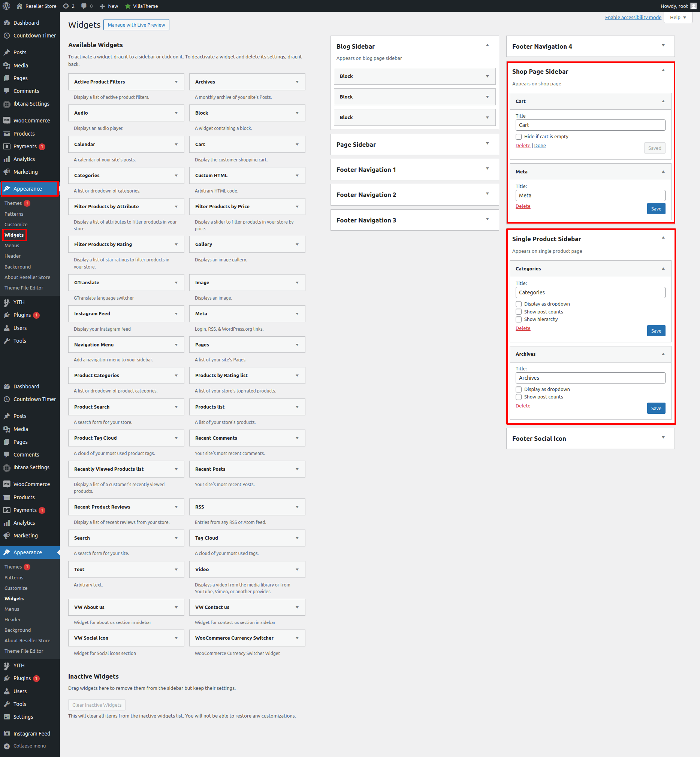
Task: Enable Hide if cart is empty
Action: [x=519, y=137]
